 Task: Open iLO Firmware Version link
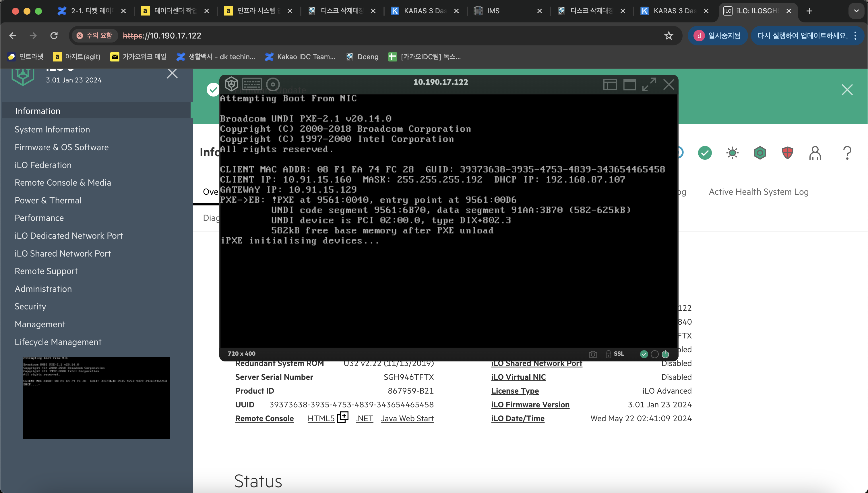tap(530, 405)
